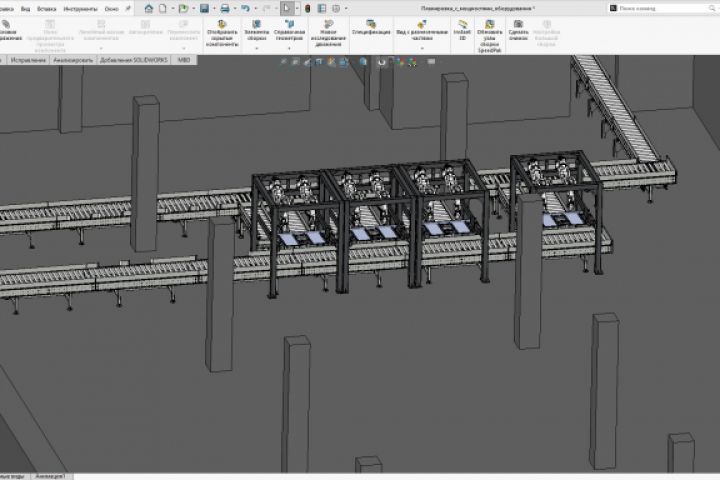
Task: Click the Print icon
Action: [x=225, y=8]
